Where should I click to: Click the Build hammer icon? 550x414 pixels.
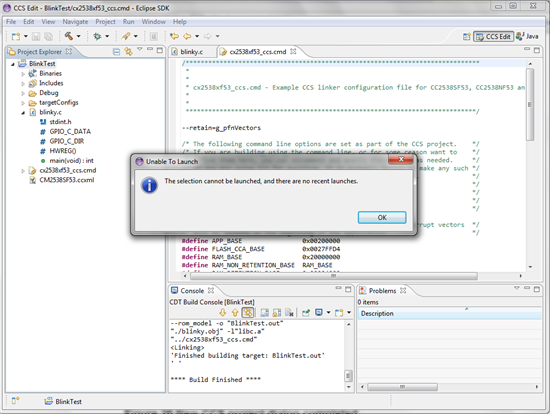[69, 36]
